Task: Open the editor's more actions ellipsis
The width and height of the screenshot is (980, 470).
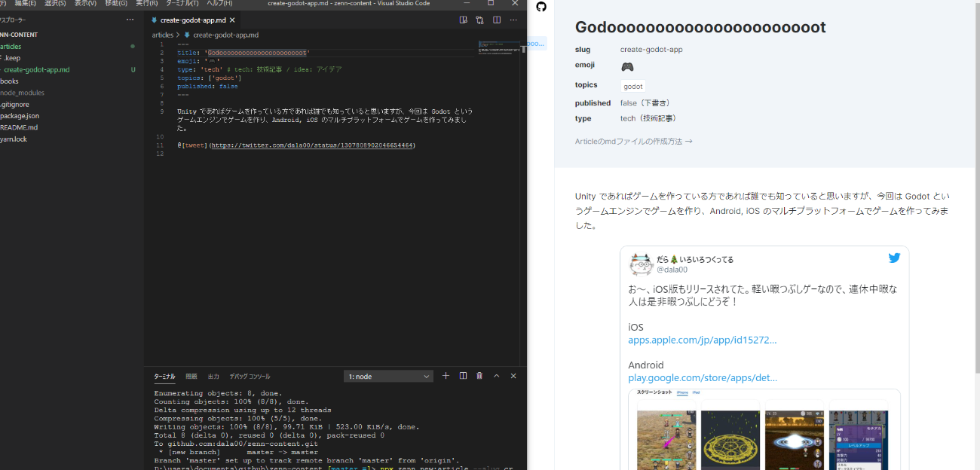Action: (x=514, y=20)
